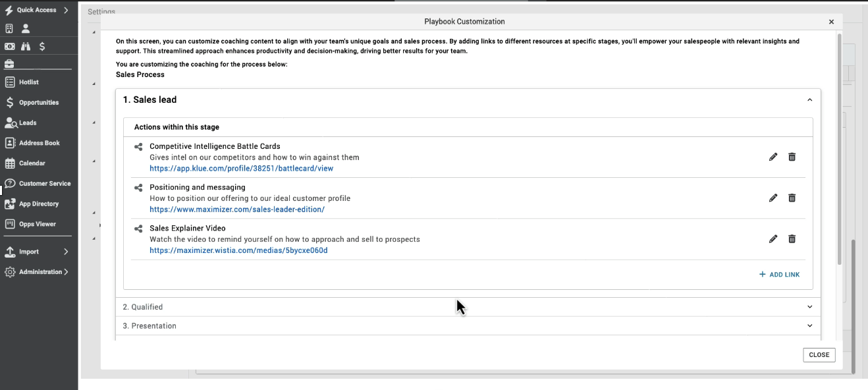
Task: Edit the Positioning and messaging link
Action: (x=773, y=198)
